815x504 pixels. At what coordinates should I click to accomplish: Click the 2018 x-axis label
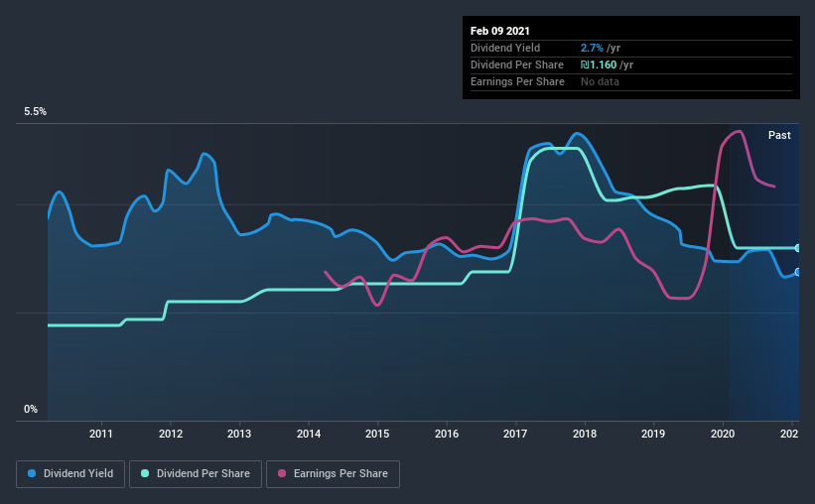(585, 434)
